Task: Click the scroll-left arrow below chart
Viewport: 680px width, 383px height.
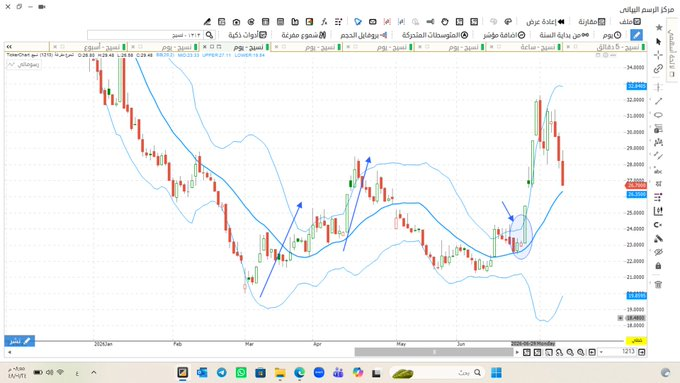Action: (x=10, y=352)
